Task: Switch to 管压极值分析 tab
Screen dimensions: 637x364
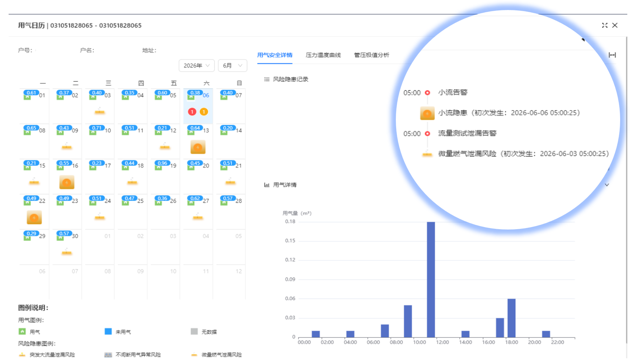Action: click(371, 55)
